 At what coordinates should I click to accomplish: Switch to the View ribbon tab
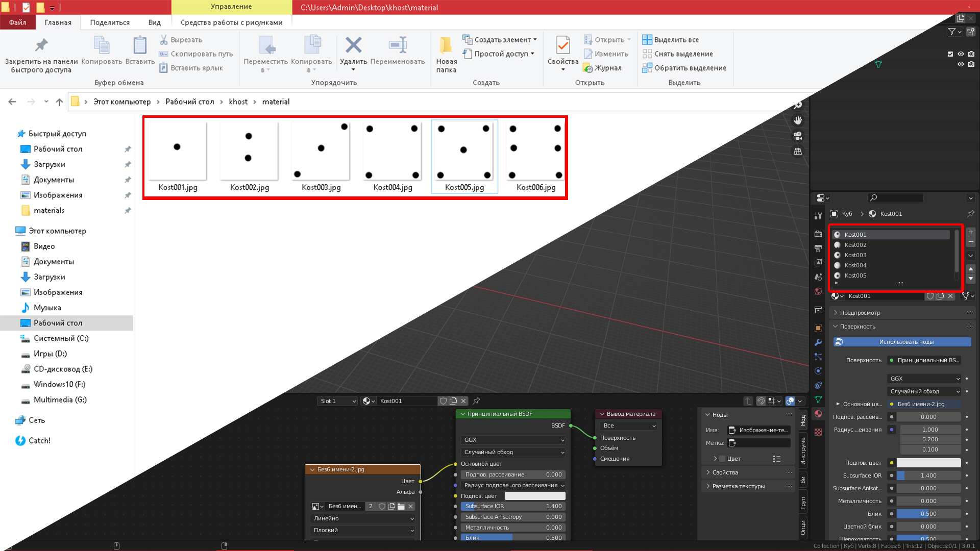point(154,22)
